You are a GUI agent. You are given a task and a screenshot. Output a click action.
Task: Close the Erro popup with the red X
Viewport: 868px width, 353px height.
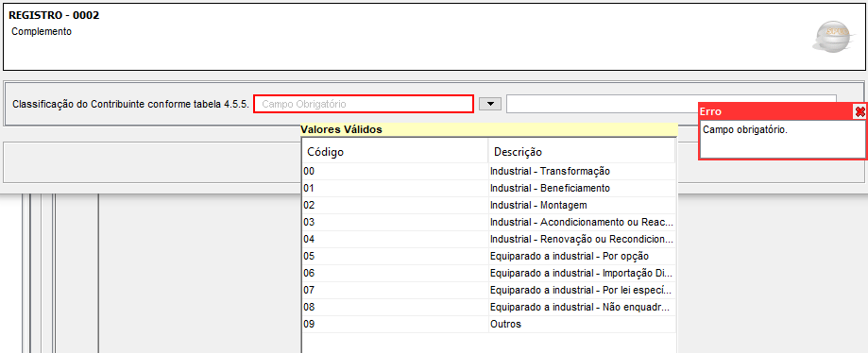point(859,111)
